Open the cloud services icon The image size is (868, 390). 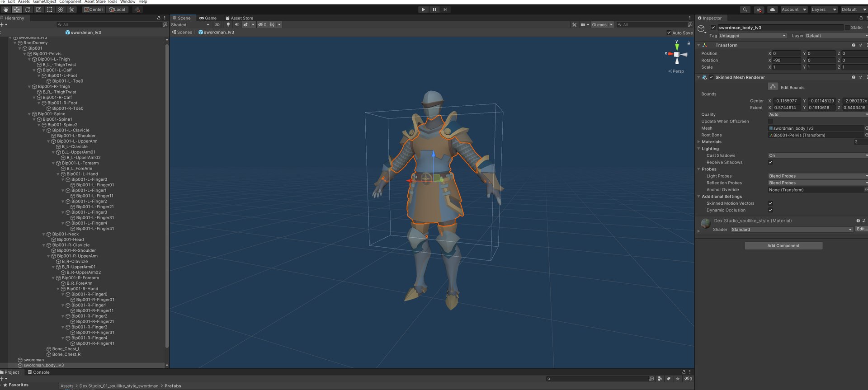point(772,9)
